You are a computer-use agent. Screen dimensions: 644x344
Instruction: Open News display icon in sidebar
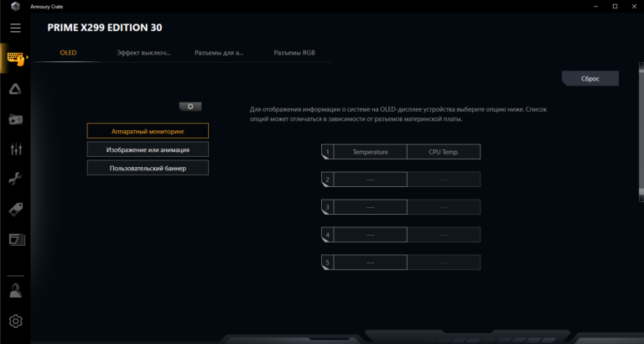(x=17, y=240)
